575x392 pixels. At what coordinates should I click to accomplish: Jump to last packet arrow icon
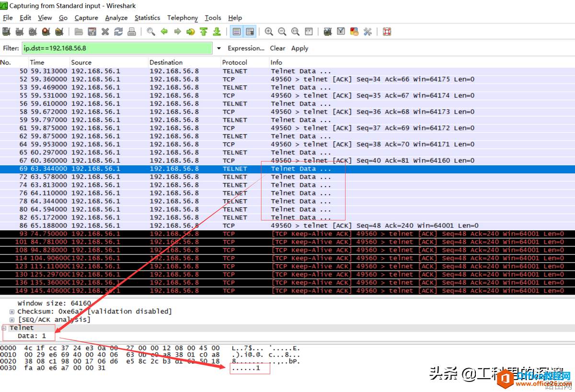217,32
